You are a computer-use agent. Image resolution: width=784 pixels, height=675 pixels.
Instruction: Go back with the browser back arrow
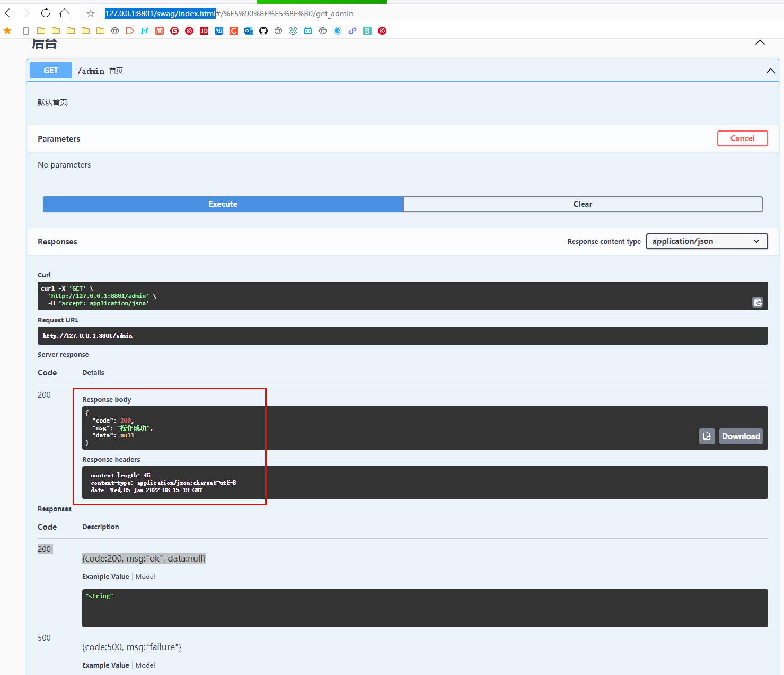click(8, 13)
